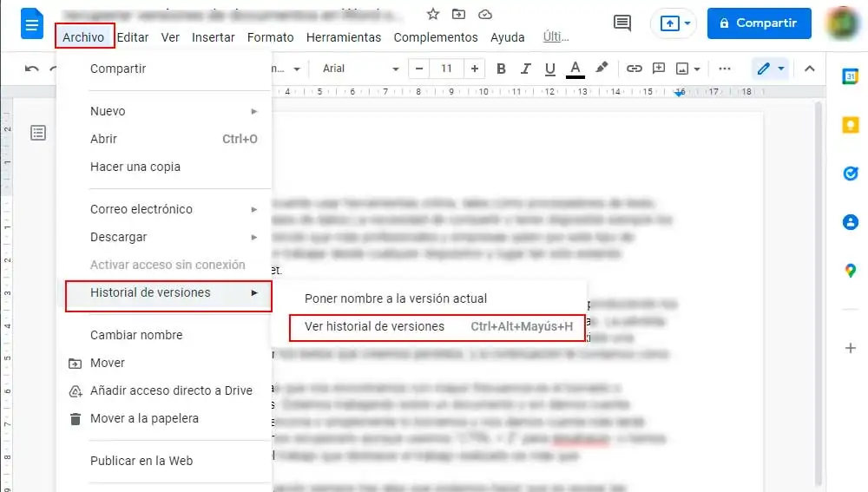This screenshot has width=868, height=492.
Task: Click the right indent marker on ruler
Action: pyautogui.click(x=680, y=93)
